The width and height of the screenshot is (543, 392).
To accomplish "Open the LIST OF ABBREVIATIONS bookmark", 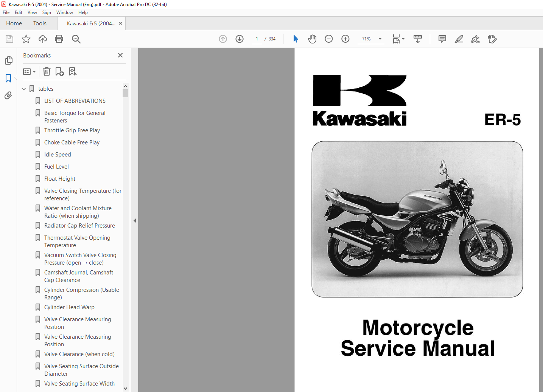I will [x=75, y=101].
